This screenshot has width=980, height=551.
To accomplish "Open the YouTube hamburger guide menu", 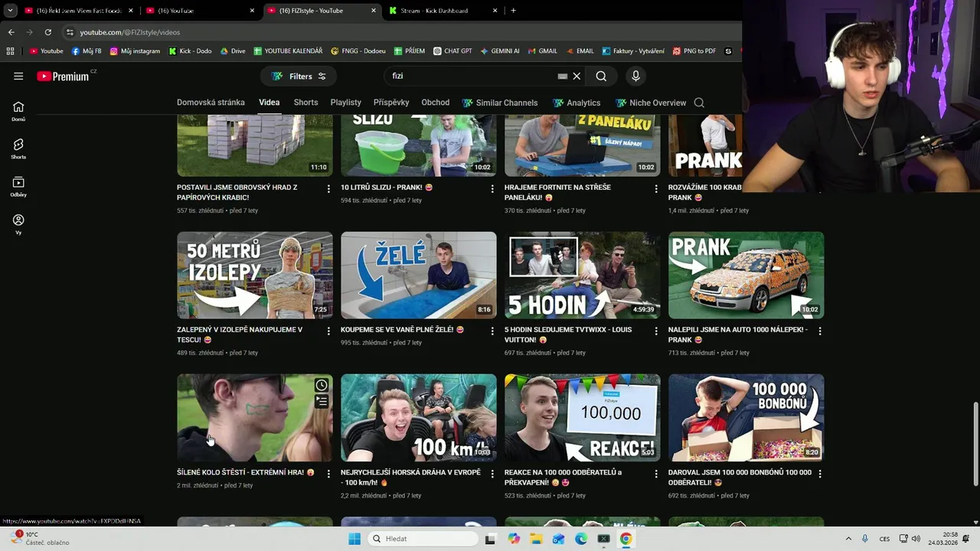I will [18, 76].
